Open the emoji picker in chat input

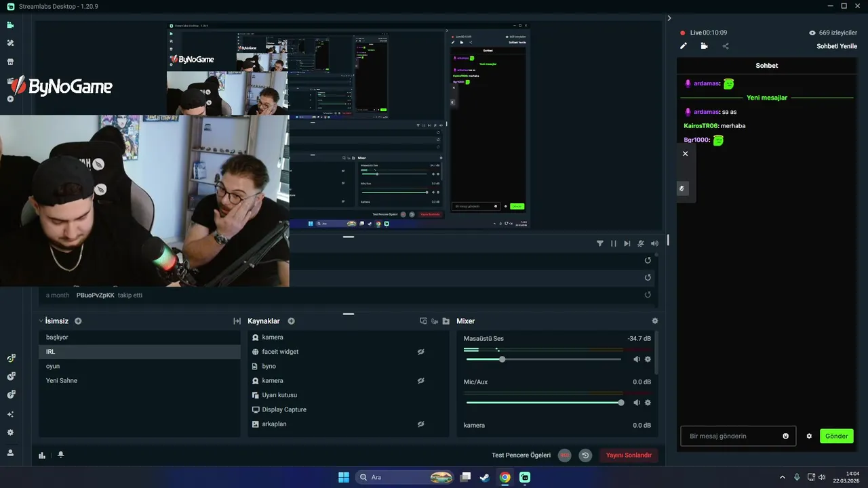pyautogui.click(x=786, y=436)
